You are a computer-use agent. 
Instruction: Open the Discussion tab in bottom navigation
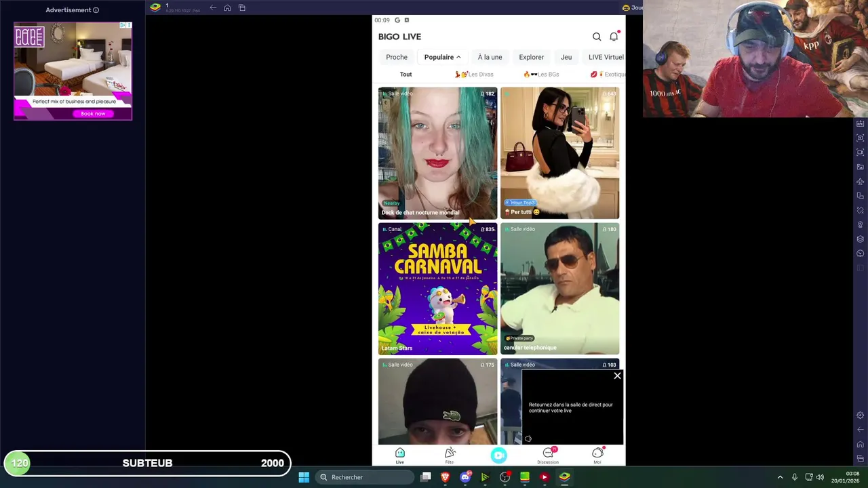(548, 455)
